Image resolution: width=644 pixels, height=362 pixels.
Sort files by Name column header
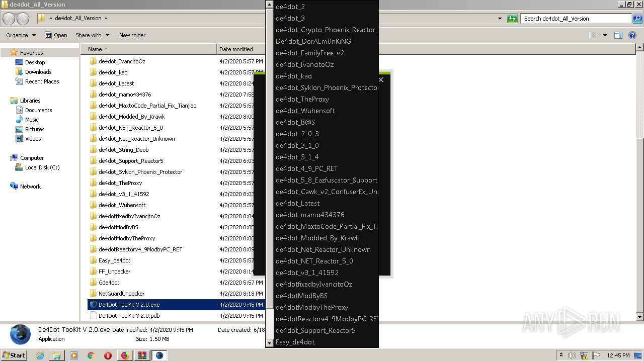coord(149,49)
